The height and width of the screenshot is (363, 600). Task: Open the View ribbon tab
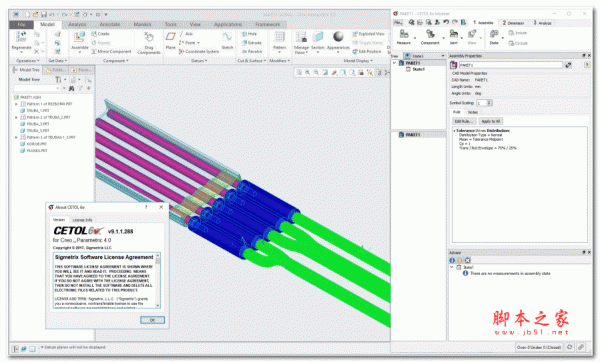pyautogui.click(x=195, y=24)
